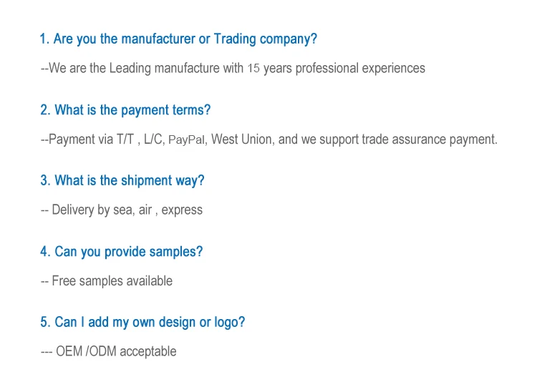Click the word PayPal in payment answer

point(188,139)
